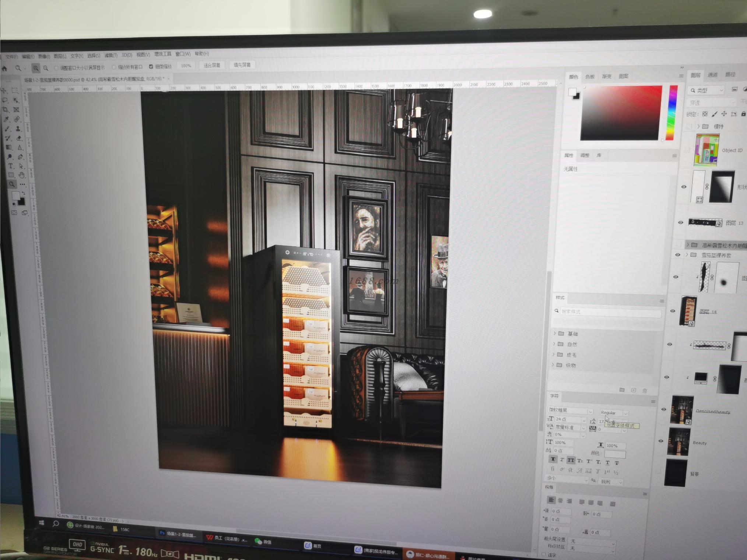Click the 填充屏幕 button
Viewport: 747px width, 560px height.
pyautogui.click(x=242, y=65)
